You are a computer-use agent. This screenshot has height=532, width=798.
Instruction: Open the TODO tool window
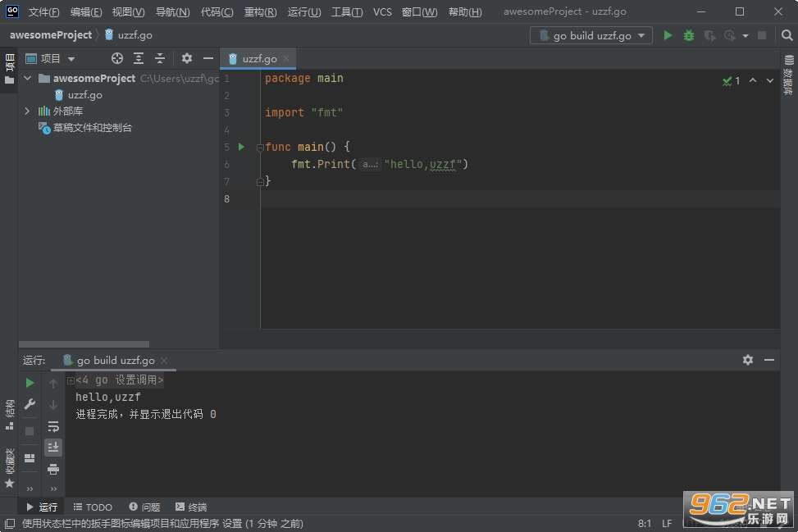93,507
